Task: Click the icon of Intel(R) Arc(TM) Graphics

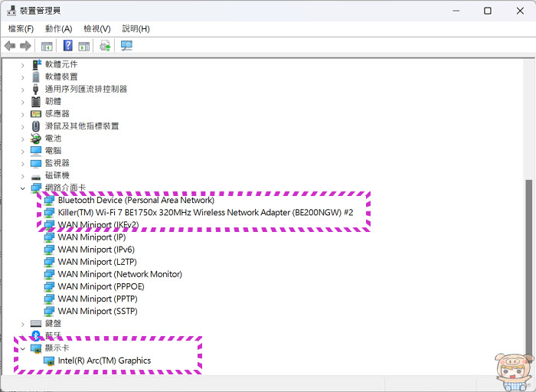Action: point(49,361)
